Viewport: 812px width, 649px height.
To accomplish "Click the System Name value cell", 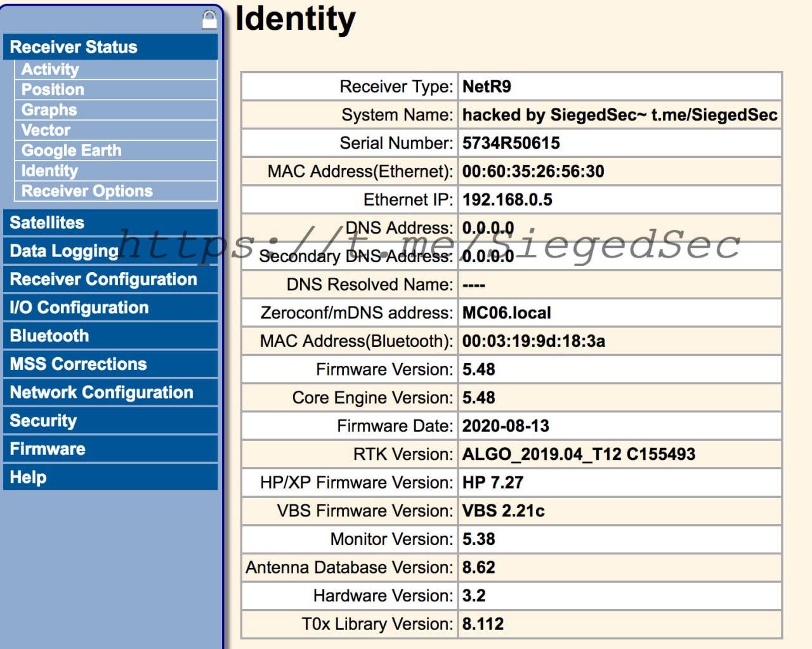I will tap(620, 115).
